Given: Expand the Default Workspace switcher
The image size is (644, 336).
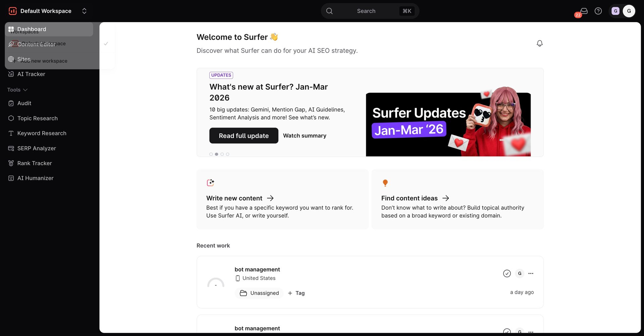Looking at the screenshot, I should pyautogui.click(x=84, y=11).
